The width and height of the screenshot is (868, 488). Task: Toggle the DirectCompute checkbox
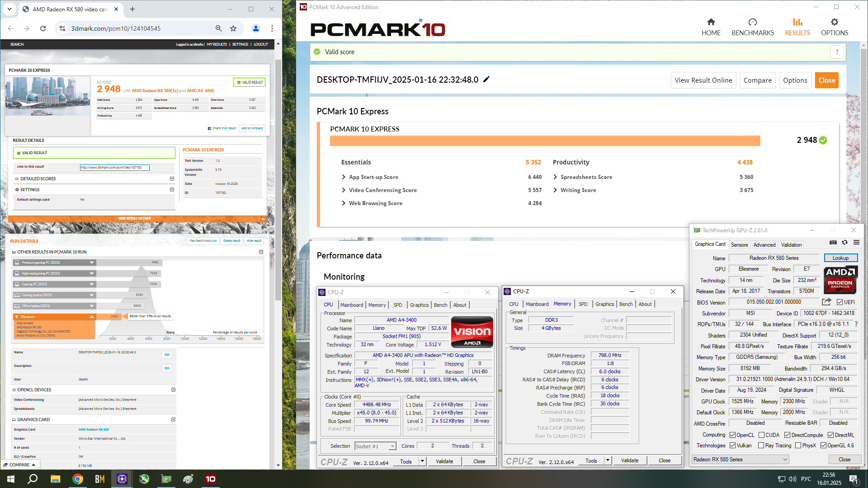(x=787, y=435)
